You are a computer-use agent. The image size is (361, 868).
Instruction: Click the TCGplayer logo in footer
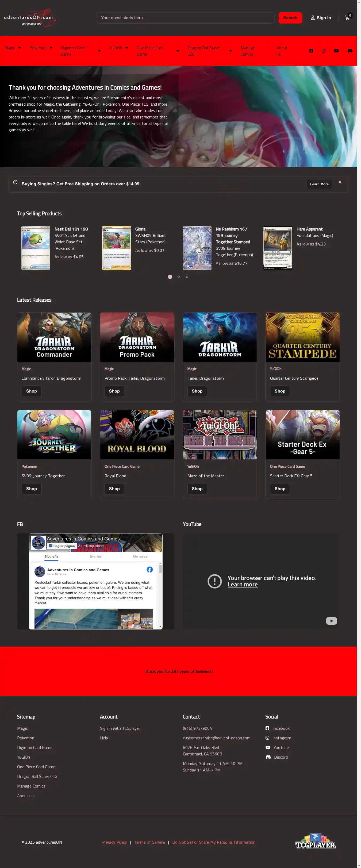click(x=315, y=842)
